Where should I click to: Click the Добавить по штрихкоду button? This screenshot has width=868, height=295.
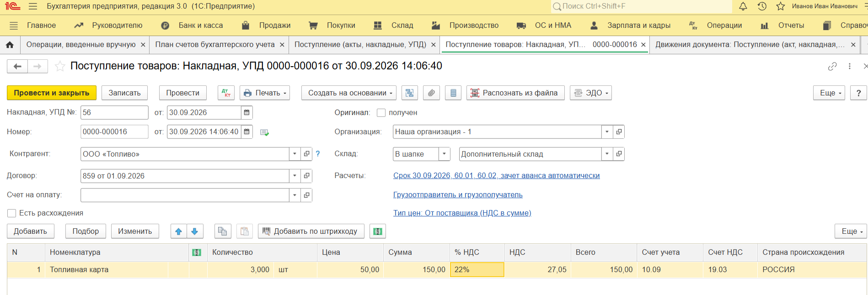tap(311, 231)
